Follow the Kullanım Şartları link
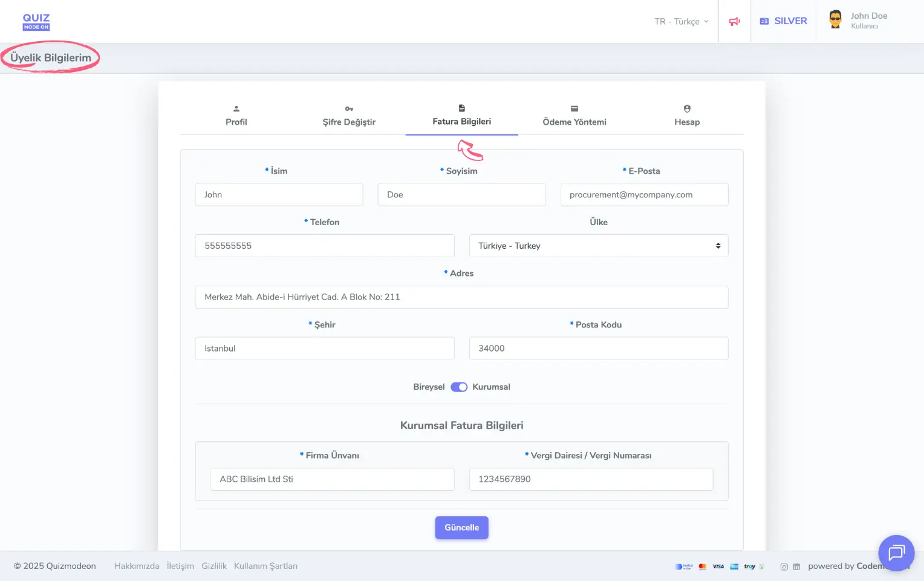The height and width of the screenshot is (581, 924). 265,566
